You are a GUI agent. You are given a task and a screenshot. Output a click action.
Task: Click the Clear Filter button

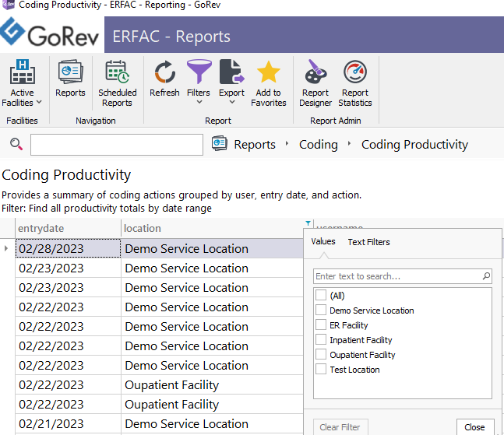pos(340,427)
